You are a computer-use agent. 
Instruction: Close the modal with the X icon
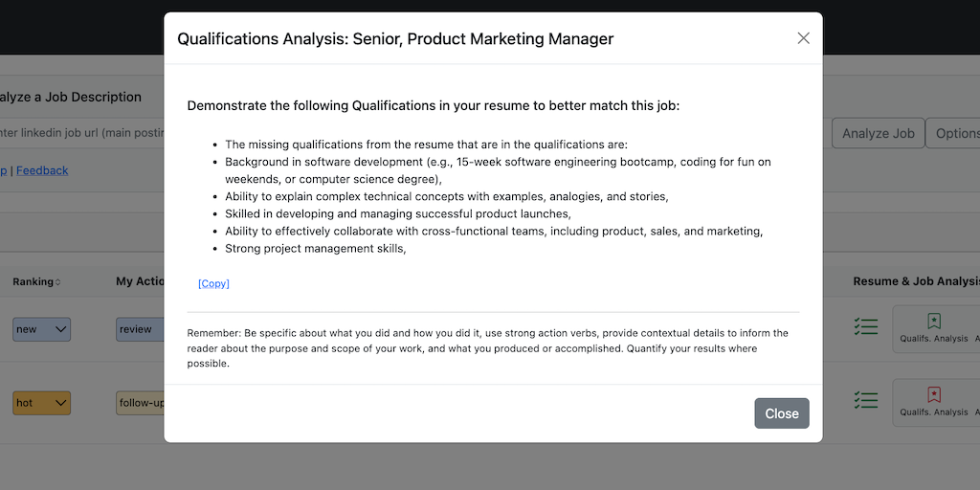pos(803,38)
